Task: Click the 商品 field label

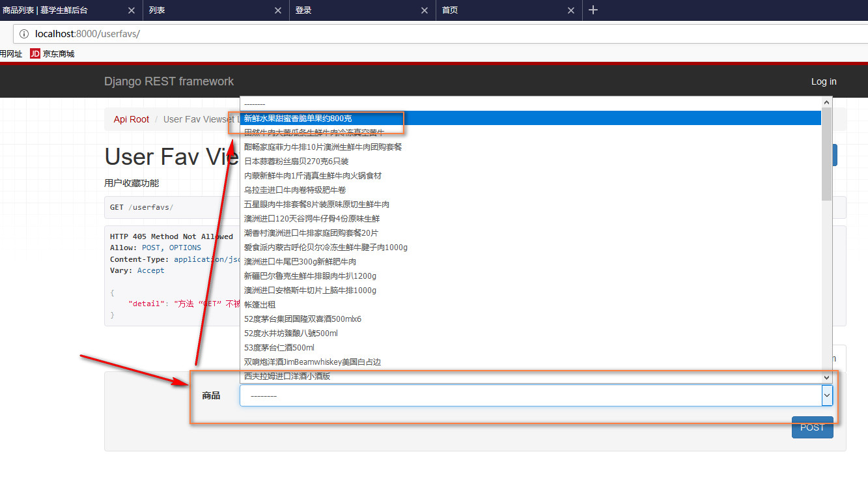Action: pos(211,395)
